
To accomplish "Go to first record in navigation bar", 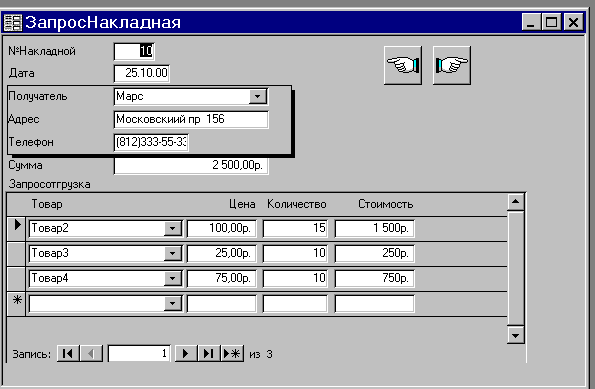I will [x=68, y=354].
